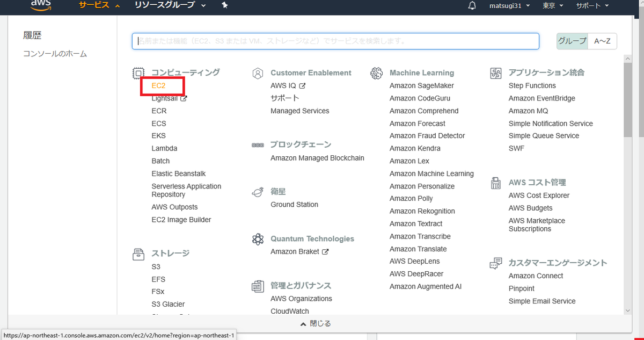Image resolution: width=644 pixels, height=340 pixels.
Task: Open the Batch service
Action: (160, 161)
